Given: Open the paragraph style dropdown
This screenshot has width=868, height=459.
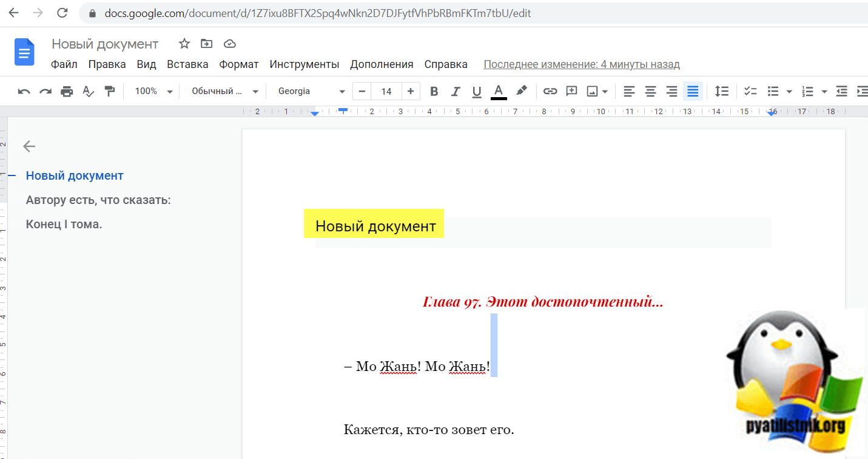Looking at the screenshot, I should 224,92.
